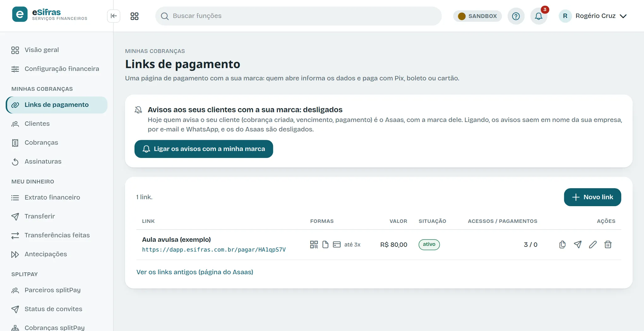The height and width of the screenshot is (331, 644).
Task: Click the Clientes people icon
Action: pos(15,124)
